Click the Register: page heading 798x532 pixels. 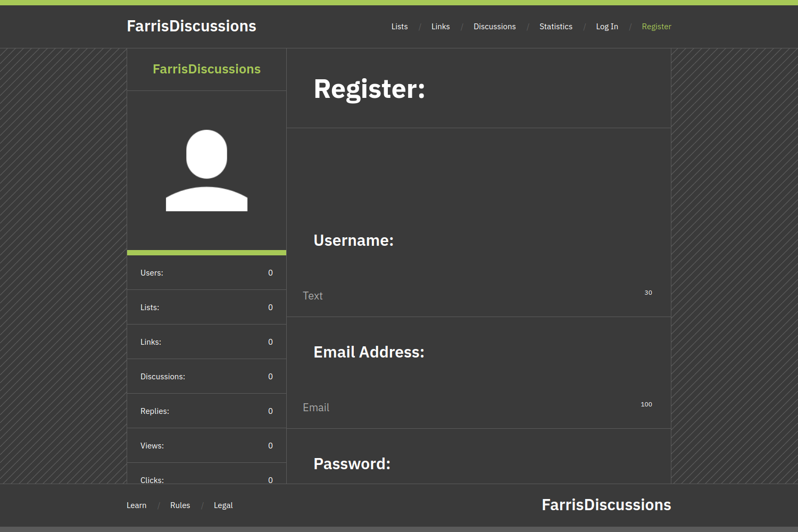[x=369, y=89]
